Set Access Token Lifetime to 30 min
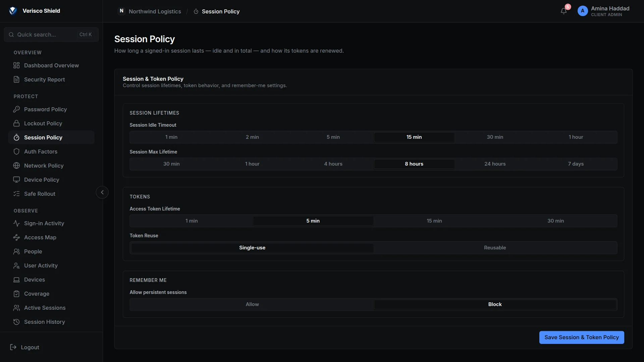The width and height of the screenshot is (644, 362). click(555, 221)
